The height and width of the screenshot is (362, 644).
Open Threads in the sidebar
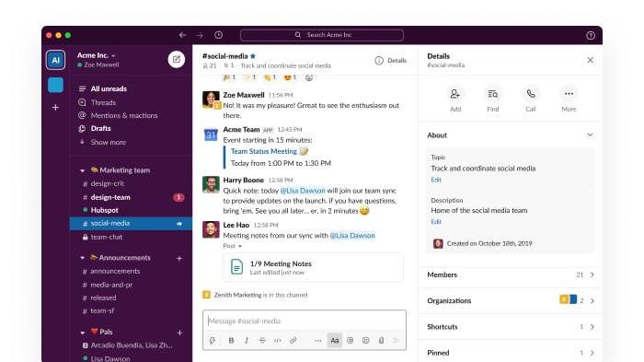(x=103, y=102)
